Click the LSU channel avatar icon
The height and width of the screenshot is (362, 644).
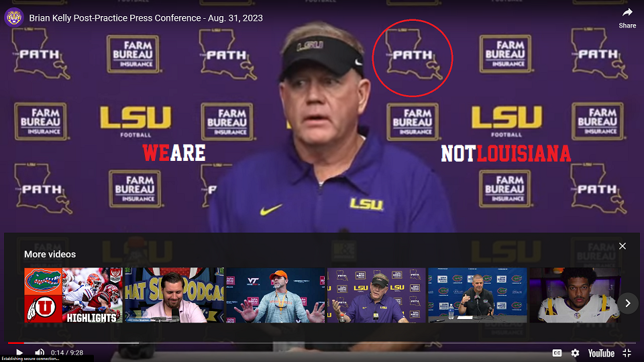click(14, 17)
